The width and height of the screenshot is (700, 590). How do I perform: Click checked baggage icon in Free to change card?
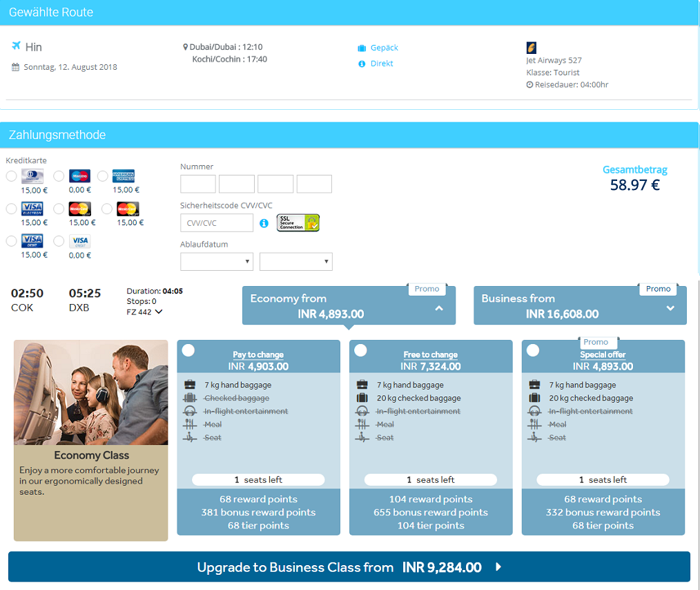(362, 397)
